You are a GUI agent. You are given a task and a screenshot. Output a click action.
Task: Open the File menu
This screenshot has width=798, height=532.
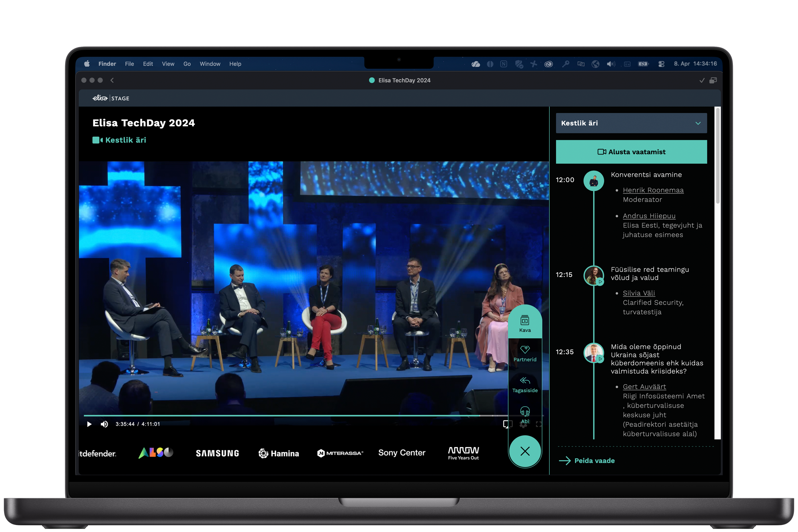click(129, 64)
